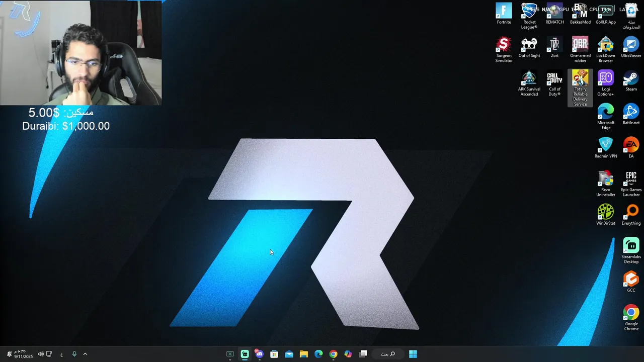Open the REMATCH game shortcut
Image resolution: width=644 pixels, height=362 pixels.
click(554, 14)
